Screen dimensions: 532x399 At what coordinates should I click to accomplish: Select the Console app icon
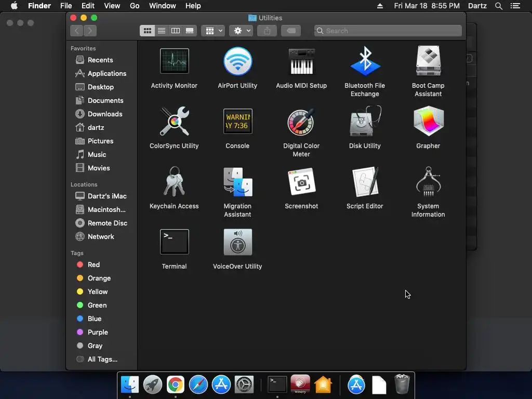coord(237,121)
